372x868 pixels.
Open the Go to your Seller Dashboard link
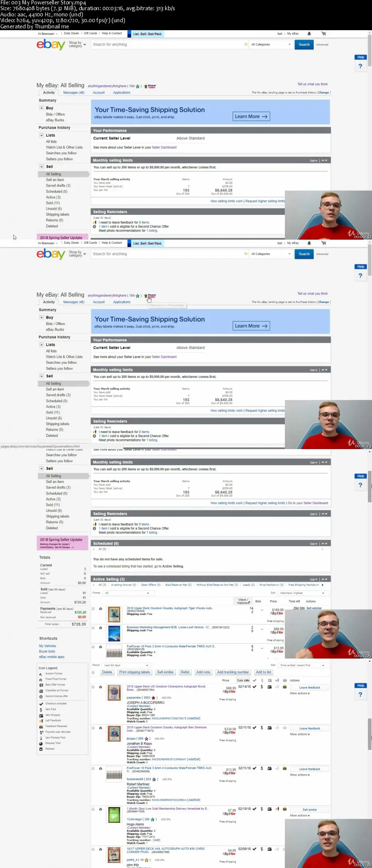tap(308, 503)
